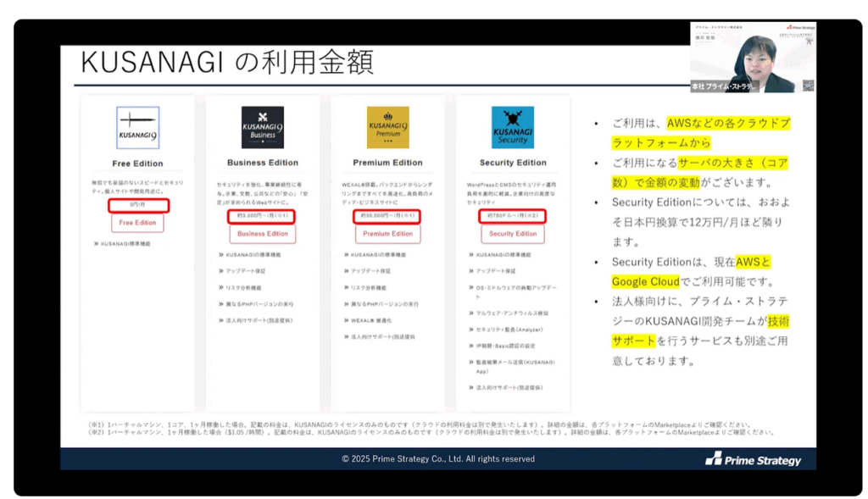Click the red Business Edition button
Image resolution: width=868 pixels, height=499 pixels.
coord(263,234)
